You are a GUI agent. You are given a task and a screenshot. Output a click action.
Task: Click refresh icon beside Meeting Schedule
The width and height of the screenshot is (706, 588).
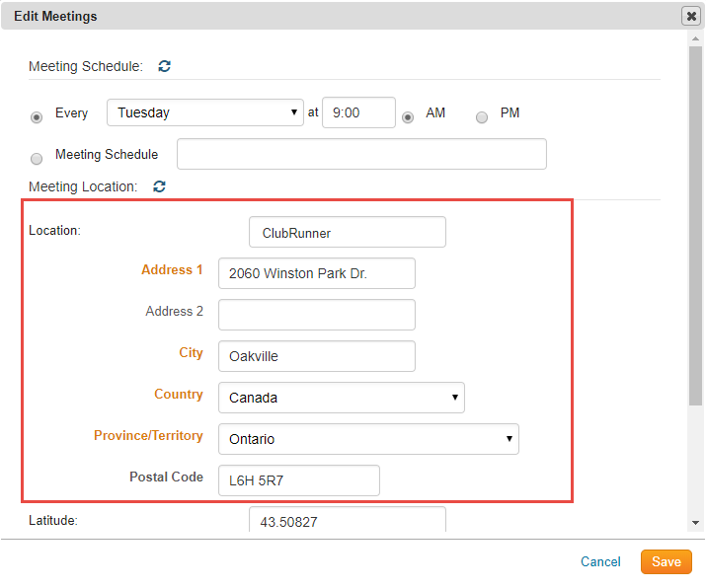tap(165, 66)
